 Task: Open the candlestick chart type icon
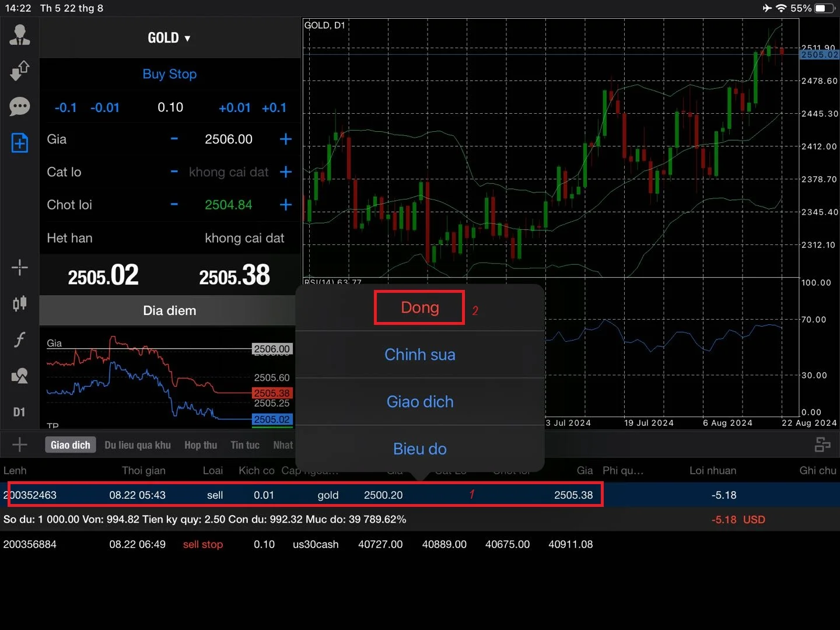click(20, 303)
